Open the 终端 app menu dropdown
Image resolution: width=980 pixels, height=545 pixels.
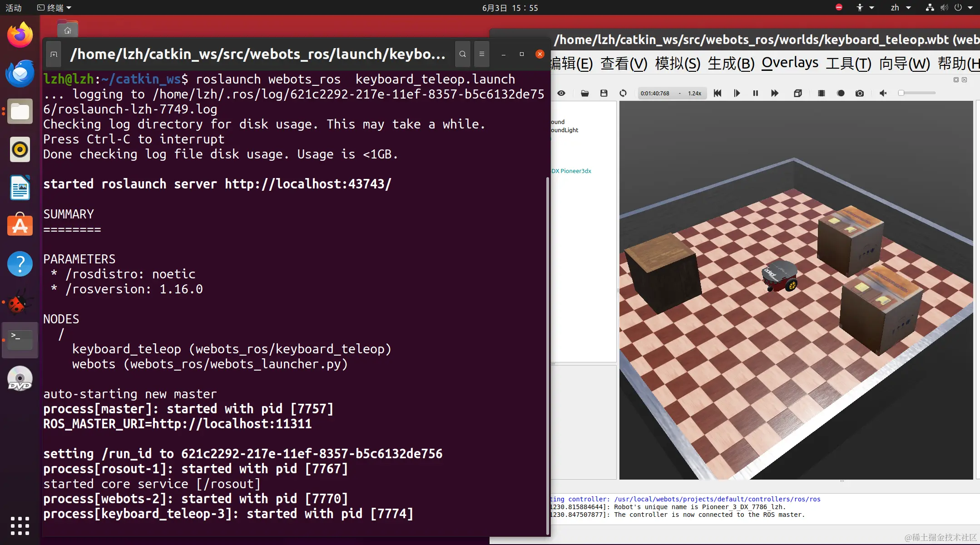tap(54, 8)
